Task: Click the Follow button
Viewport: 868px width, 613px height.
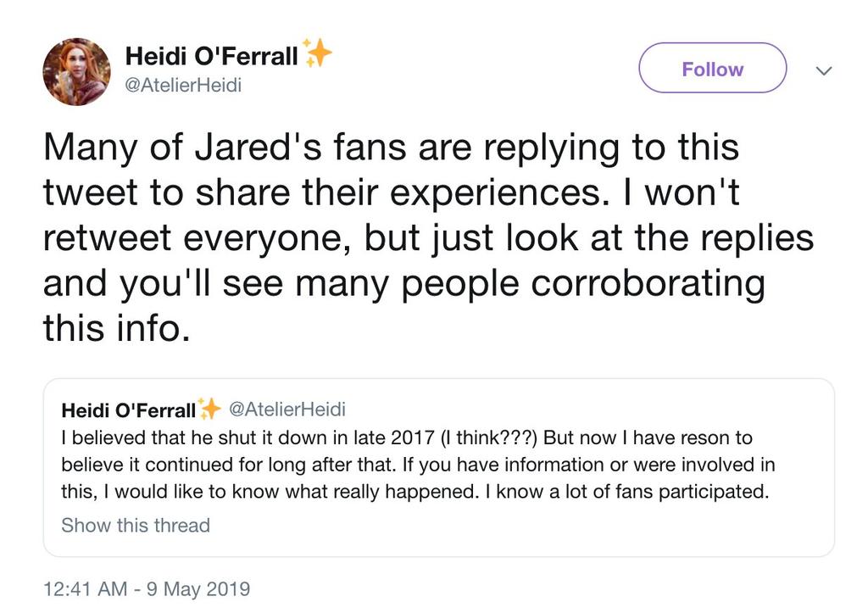Action: pos(711,69)
